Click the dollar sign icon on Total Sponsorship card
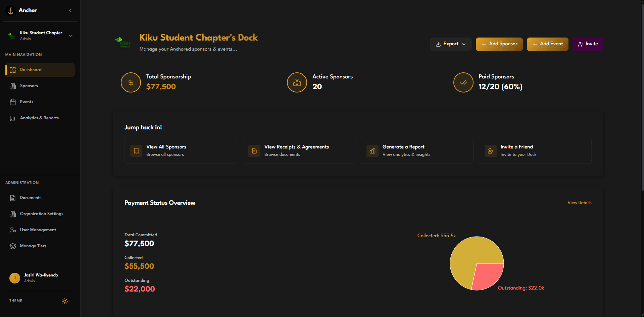The width and height of the screenshot is (644, 317). click(131, 82)
